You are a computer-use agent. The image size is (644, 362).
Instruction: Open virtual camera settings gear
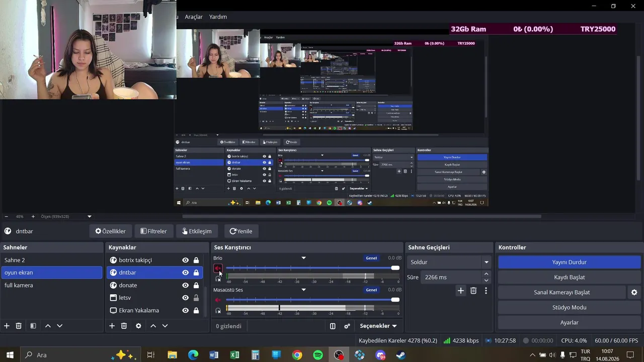tap(634, 292)
